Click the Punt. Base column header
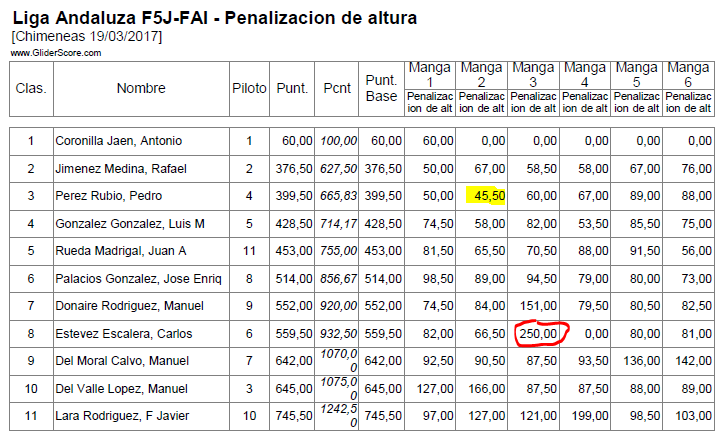This screenshot has width=722, height=440. tap(381, 88)
